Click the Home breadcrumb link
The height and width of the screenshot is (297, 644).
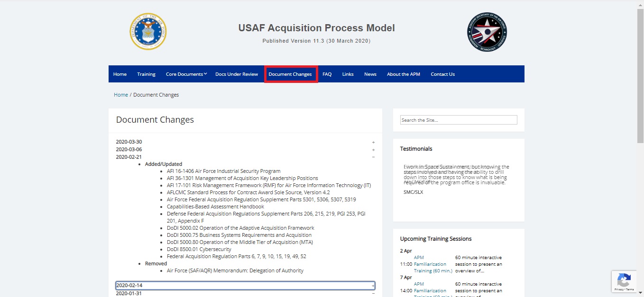[x=120, y=94]
